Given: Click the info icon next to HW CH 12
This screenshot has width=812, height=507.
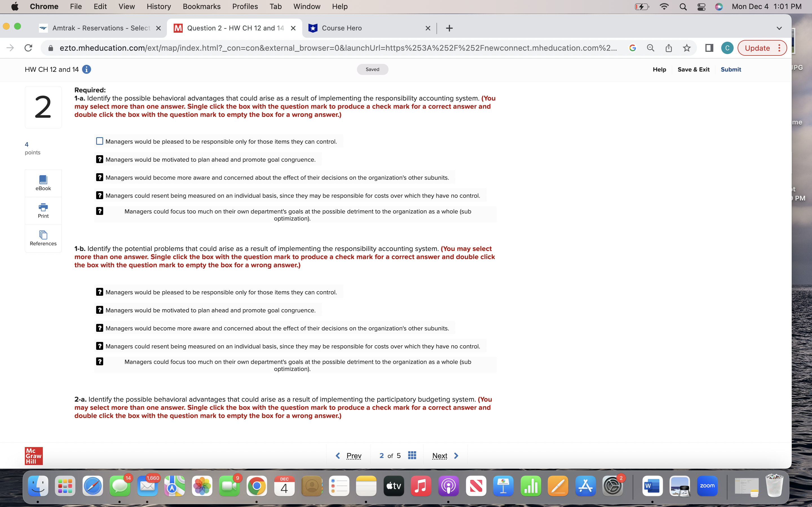Looking at the screenshot, I should click(x=87, y=69).
